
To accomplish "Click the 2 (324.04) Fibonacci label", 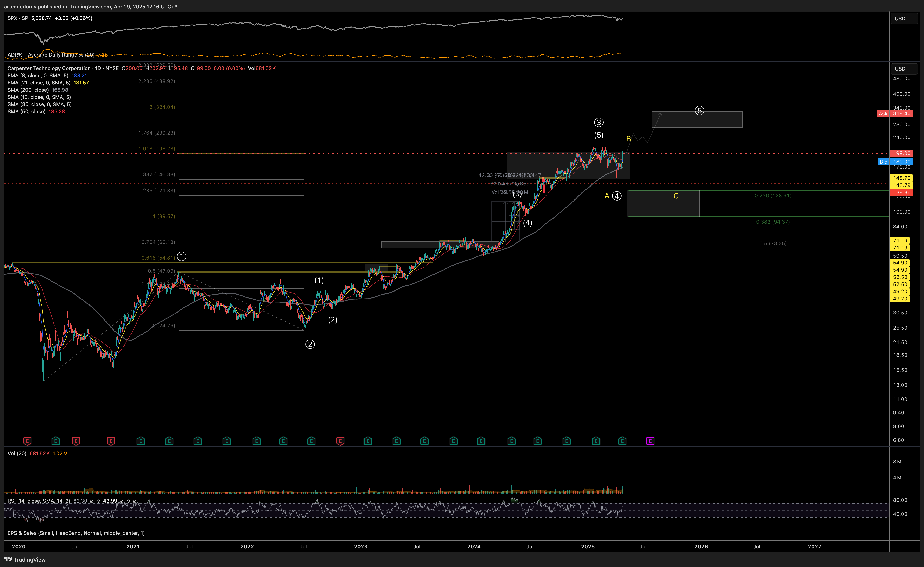I will [x=162, y=107].
